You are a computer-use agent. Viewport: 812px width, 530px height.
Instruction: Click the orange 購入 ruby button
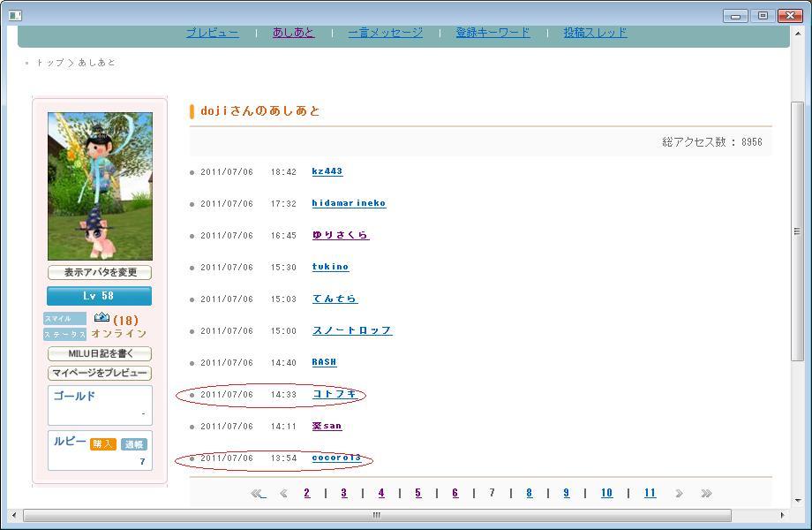click(102, 444)
